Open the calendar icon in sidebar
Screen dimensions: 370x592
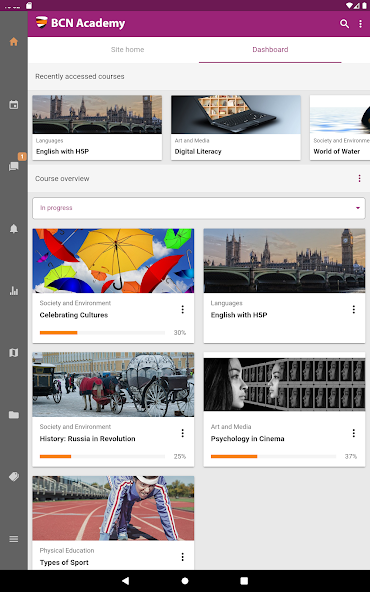click(14, 105)
